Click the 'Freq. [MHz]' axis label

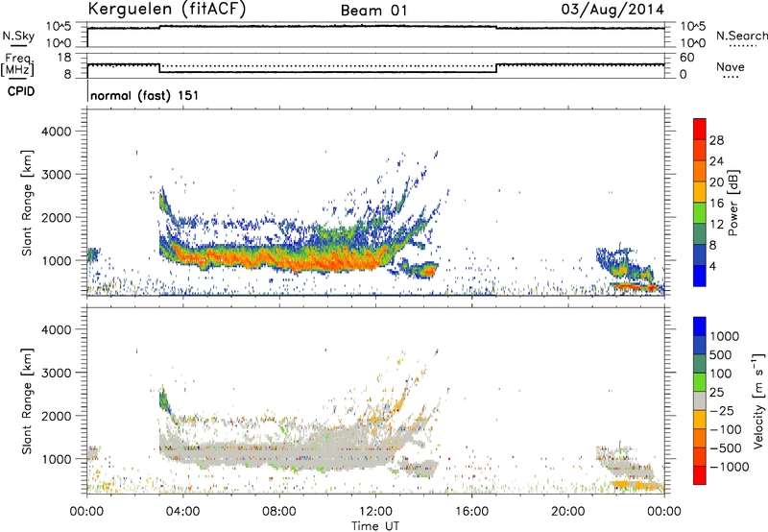click(17, 64)
